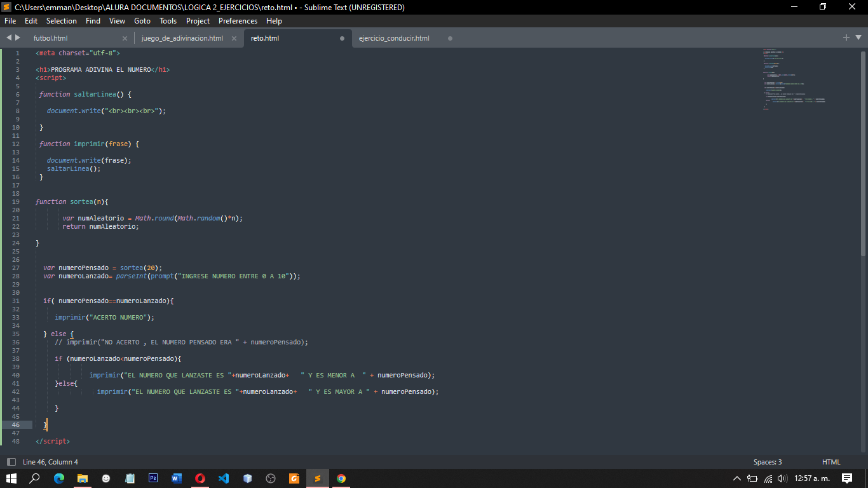Open the Find menu
Viewport: 868px width, 488px height.
tap(93, 21)
